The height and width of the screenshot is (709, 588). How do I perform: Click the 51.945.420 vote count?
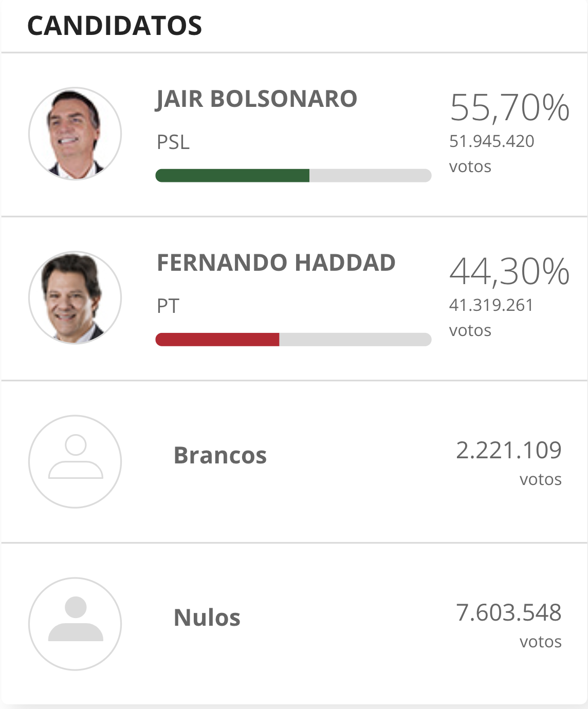pyautogui.click(x=491, y=141)
